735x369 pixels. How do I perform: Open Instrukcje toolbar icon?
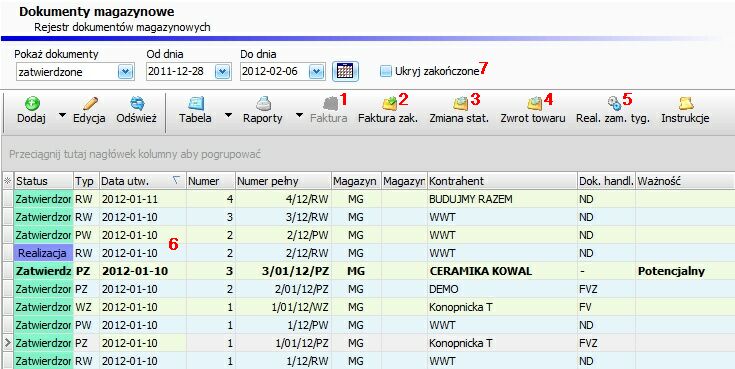[x=686, y=103]
